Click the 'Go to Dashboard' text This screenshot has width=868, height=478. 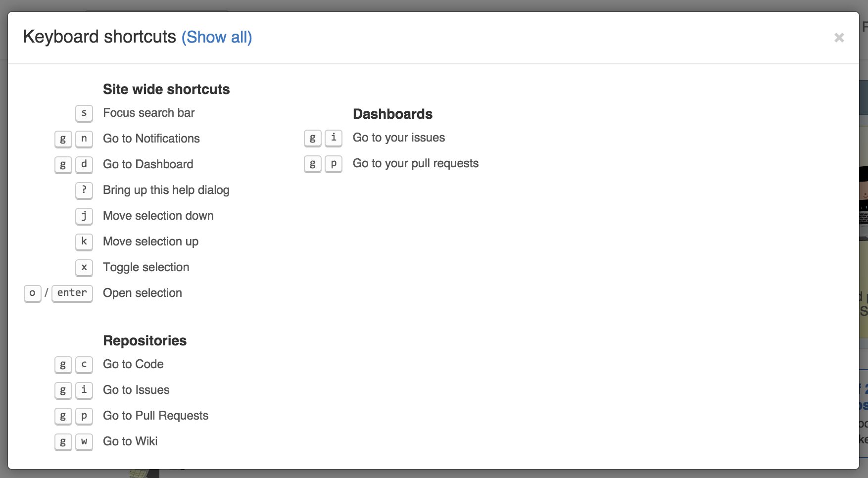coord(148,164)
